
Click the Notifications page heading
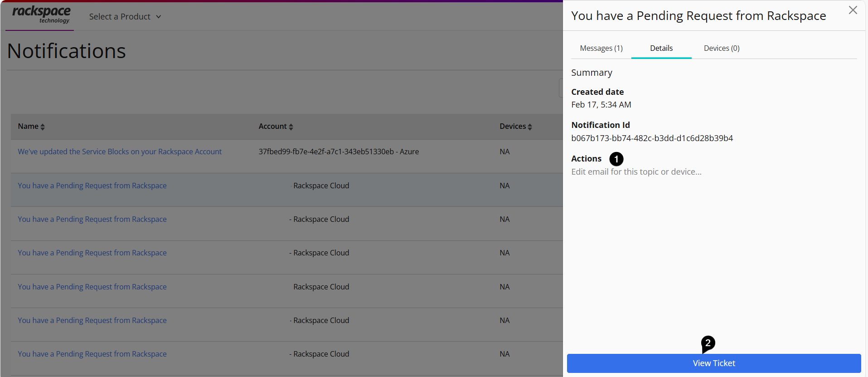(x=67, y=51)
